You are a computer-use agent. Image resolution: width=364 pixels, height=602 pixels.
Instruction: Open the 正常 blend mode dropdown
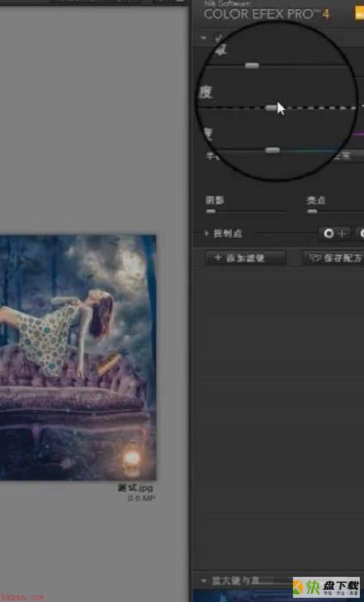coord(348,156)
